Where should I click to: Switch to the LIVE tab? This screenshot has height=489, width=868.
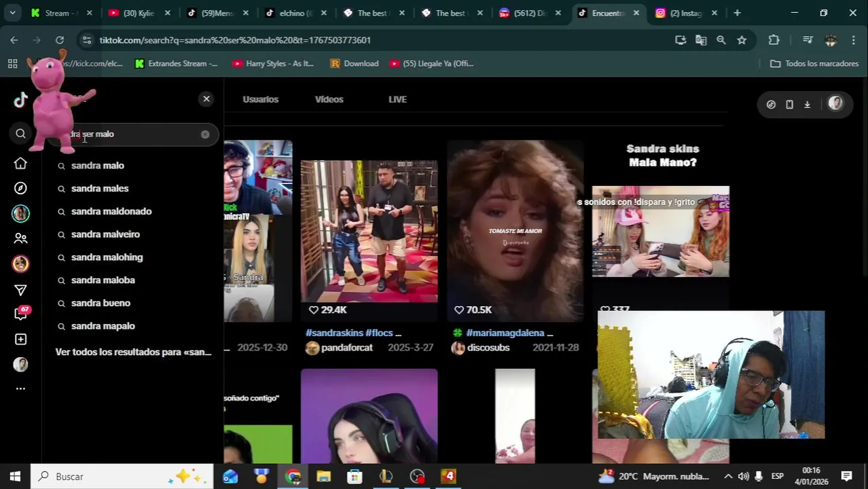pos(397,99)
